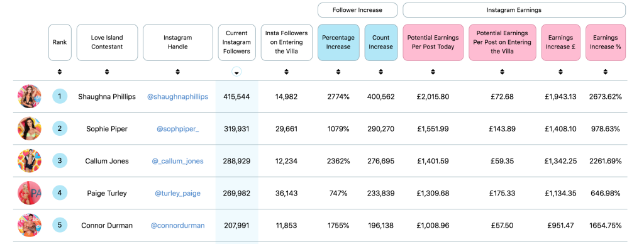The image size is (644, 244).
Task: Click Earnings Increase £ pink header
Action: coord(560,42)
